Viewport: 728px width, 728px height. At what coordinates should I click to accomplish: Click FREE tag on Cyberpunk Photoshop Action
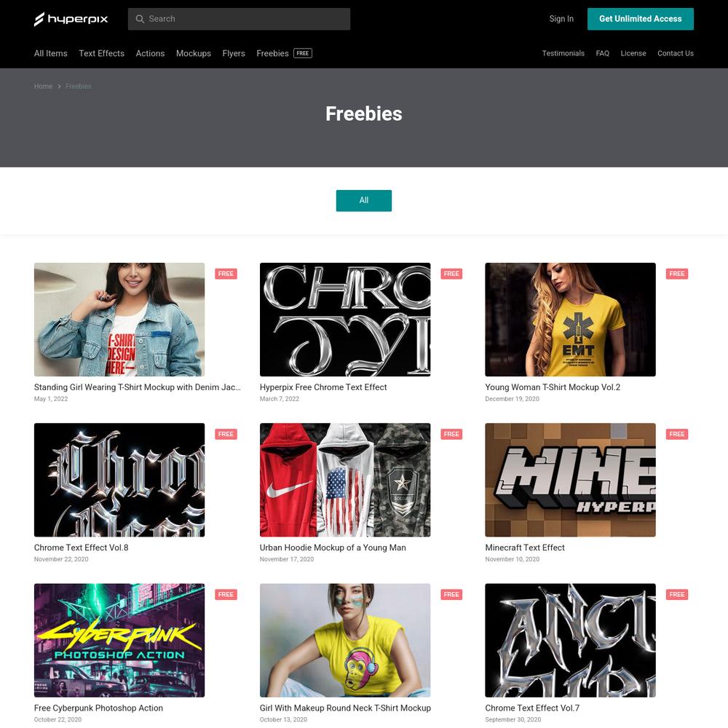tap(226, 594)
